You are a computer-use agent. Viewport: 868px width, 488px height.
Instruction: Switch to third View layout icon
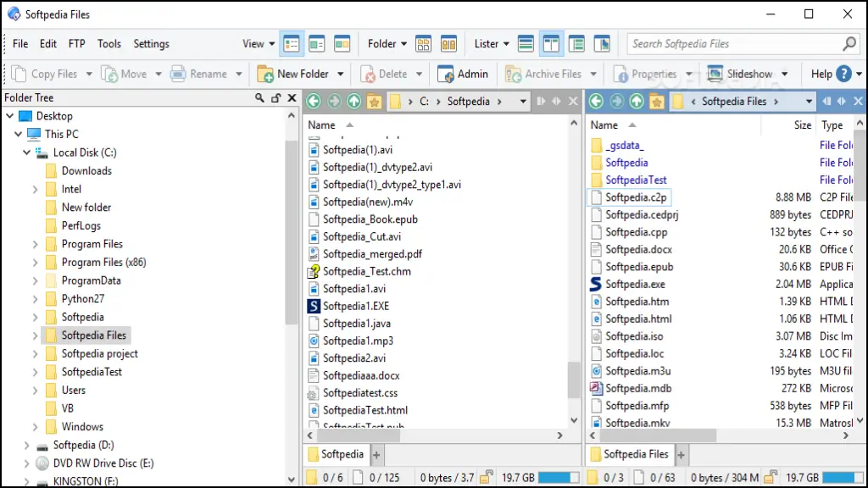[x=342, y=44]
